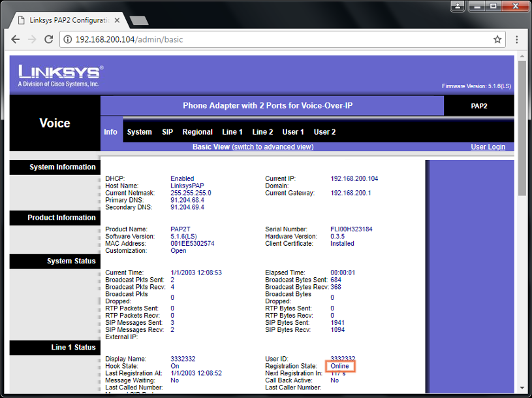This screenshot has width=532, height=398.
Task: Select the Registration State Online value
Action: [x=339, y=366]
